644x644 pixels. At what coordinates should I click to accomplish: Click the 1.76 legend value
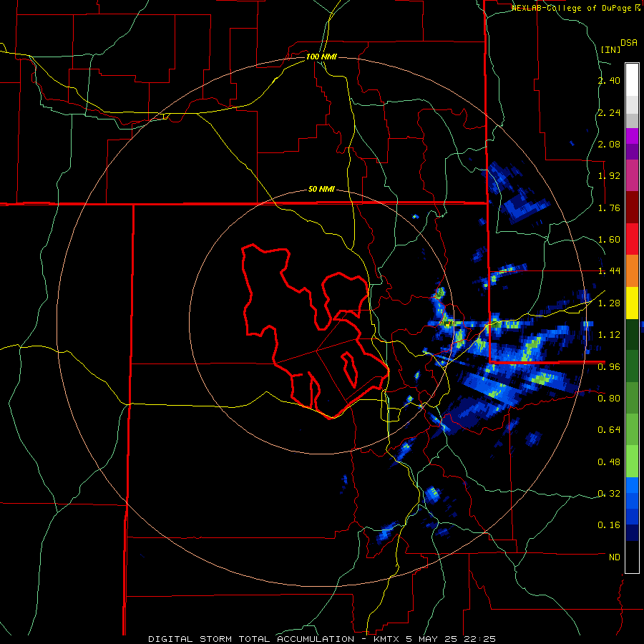(x=609, y=208)
